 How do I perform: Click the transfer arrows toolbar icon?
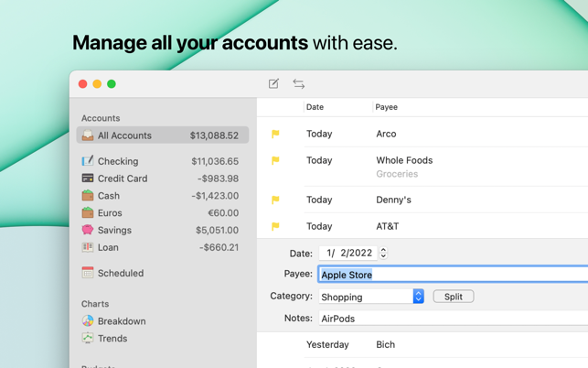tap(299, 83)
